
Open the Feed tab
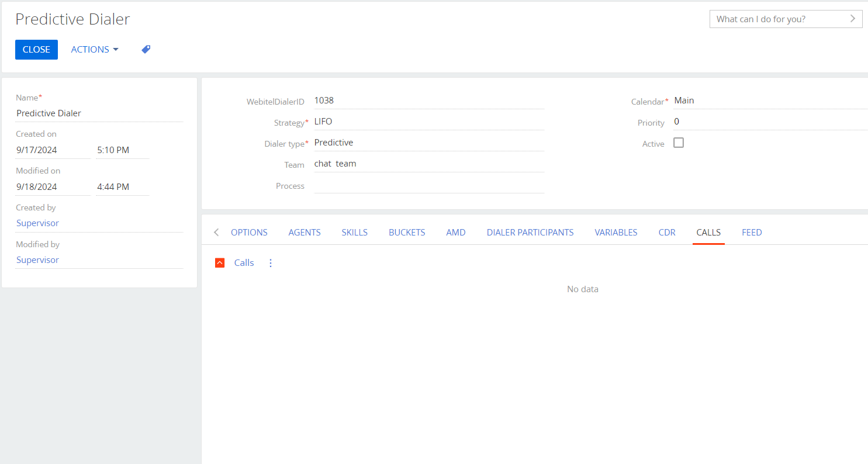coord(752,233)
